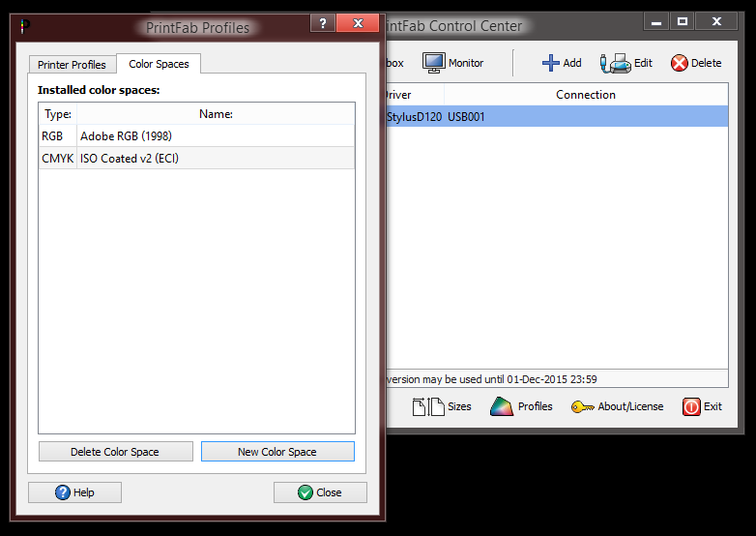Image resolution: width=756 pixels, height=536 pixels.
Task: Click the CMYK type cell
Action: pos(58,159)
